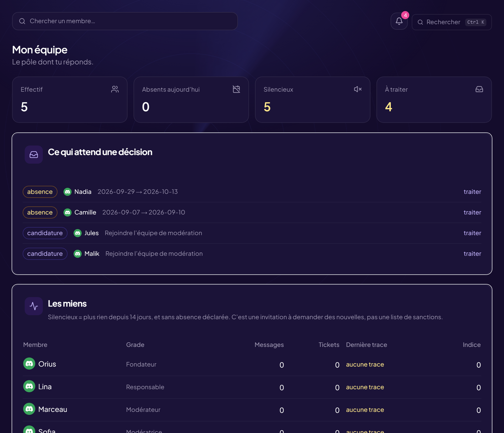Image resolution: width=504 pixels, height=433 pixels.
Task: Click the Absents aujourd'hui calendar icon
Action: point(236,89)
